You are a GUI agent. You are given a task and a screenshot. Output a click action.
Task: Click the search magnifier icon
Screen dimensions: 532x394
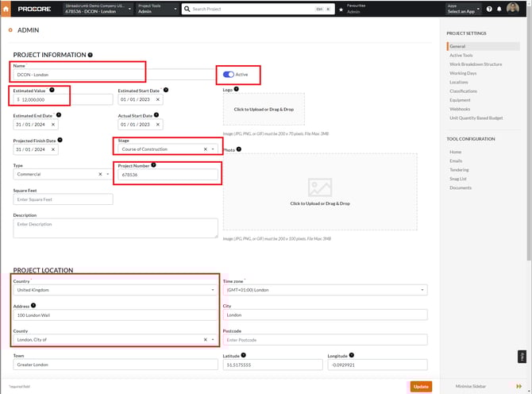click(x=187, y=9)
